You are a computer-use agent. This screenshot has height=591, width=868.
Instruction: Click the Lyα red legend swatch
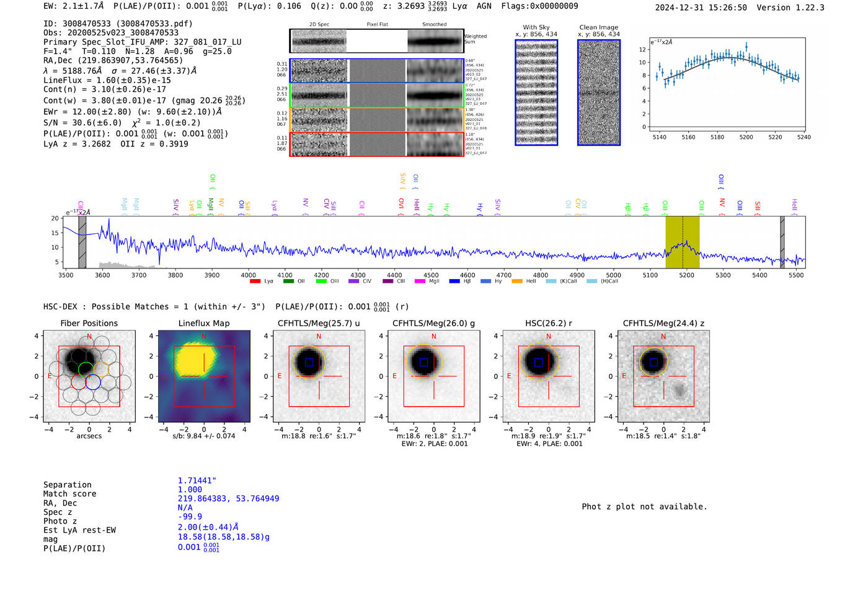coord(255,282)
